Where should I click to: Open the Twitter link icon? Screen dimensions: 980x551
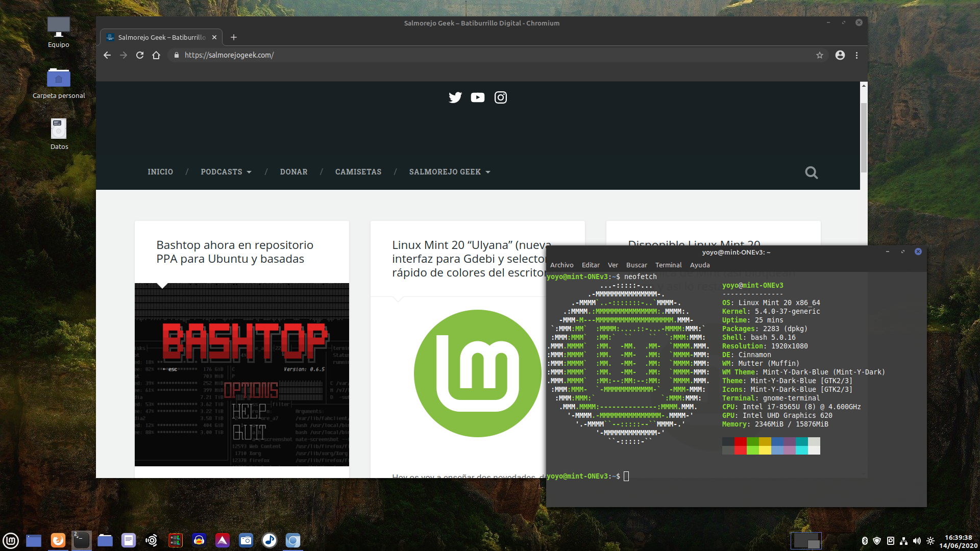[x=455, y=97]
